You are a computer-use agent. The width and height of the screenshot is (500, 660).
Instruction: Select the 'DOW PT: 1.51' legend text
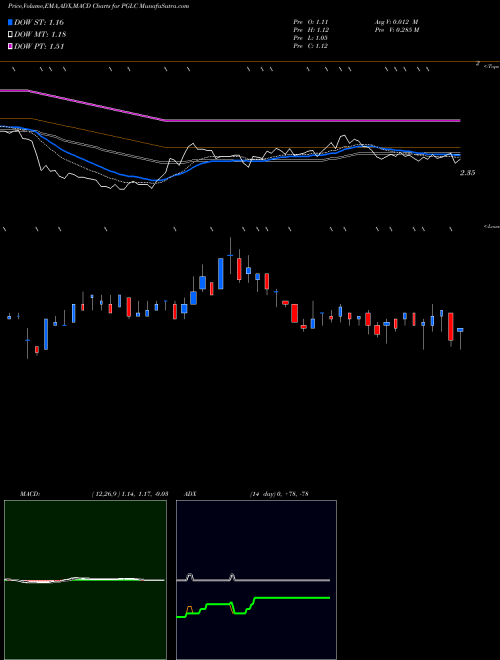(39, 47)
